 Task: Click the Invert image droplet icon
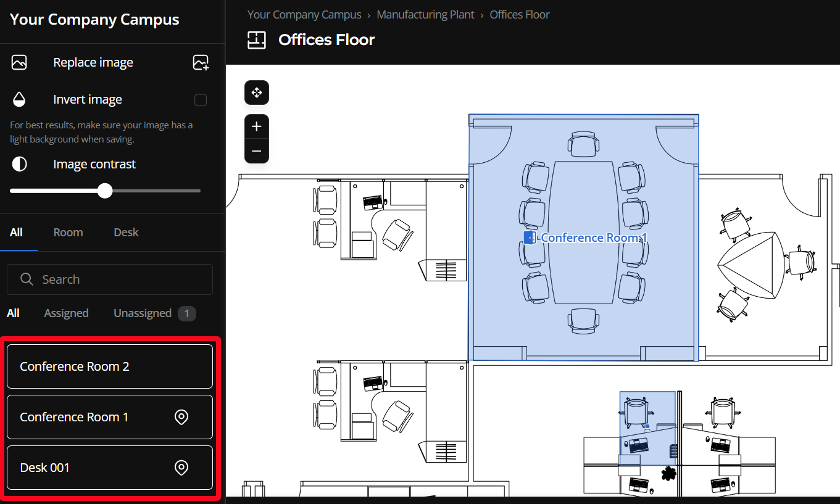(x=19, y=99)
